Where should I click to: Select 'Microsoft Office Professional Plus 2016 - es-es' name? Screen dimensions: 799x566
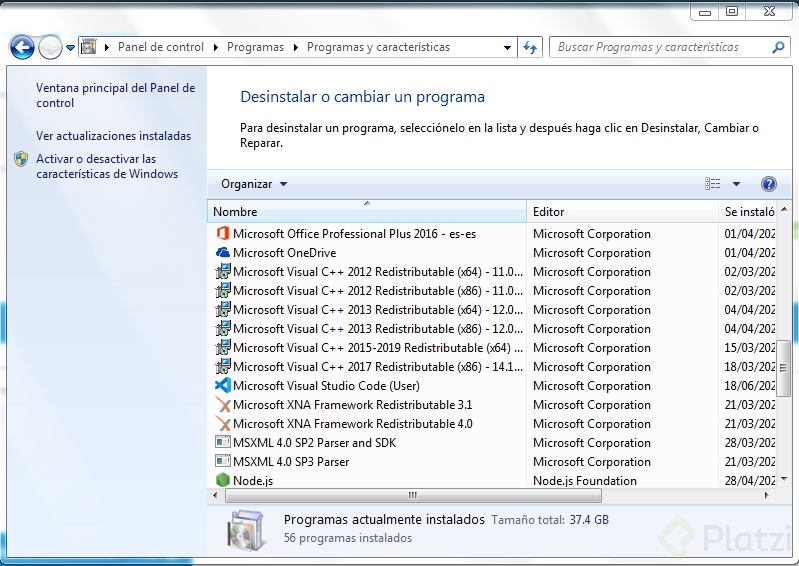click(x=354, y=234)
